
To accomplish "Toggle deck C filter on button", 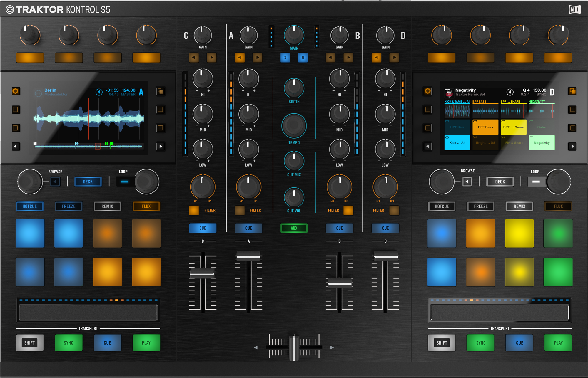I will point(194,210).
